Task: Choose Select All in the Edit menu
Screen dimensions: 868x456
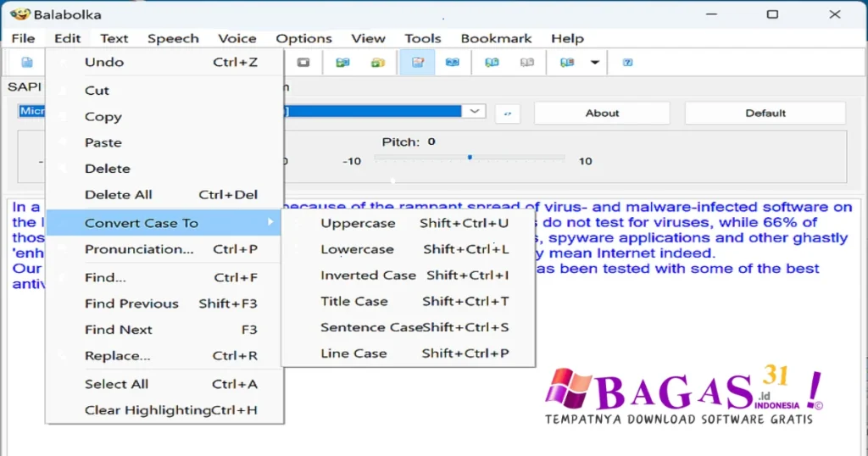Action: click(x=164, y=383)
